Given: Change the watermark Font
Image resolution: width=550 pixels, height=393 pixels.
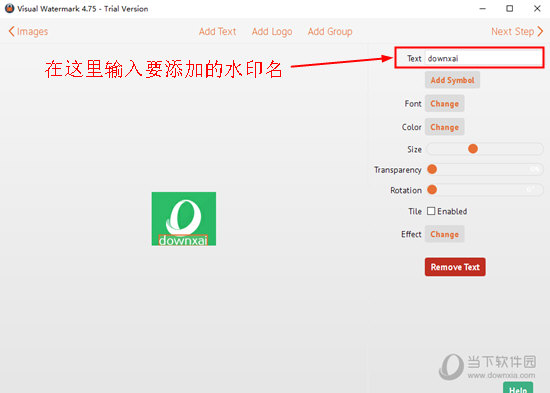Looking at the screenshot, I should [x=444, y=104].
